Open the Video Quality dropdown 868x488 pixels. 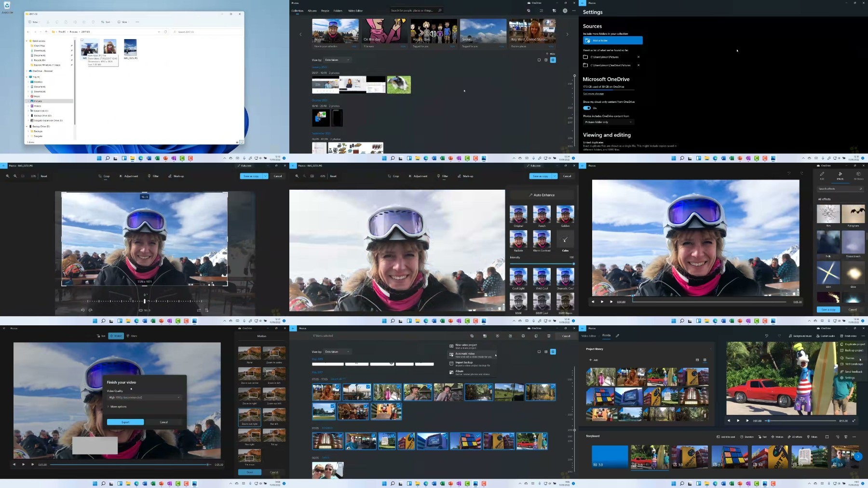pyautogui.click(x=144, y=398)
